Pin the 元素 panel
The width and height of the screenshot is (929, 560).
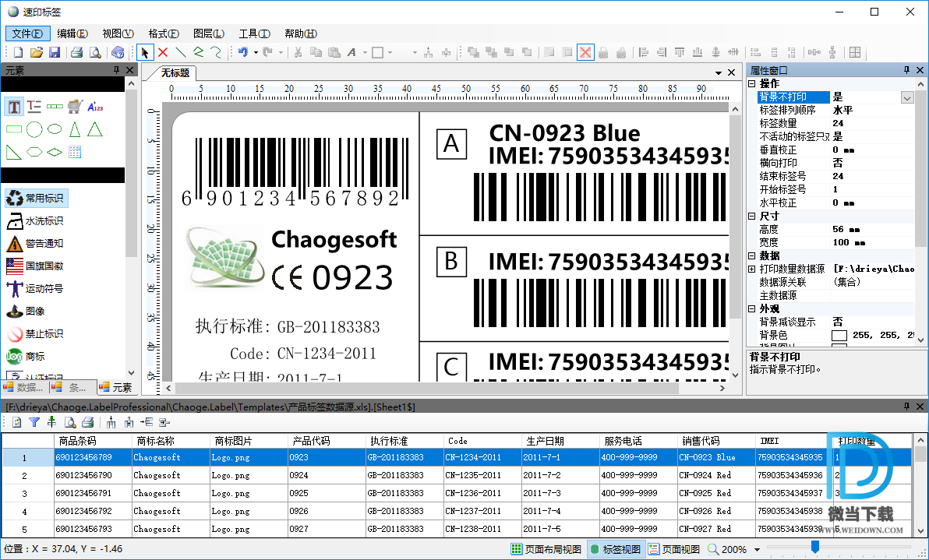pos(117,70)
